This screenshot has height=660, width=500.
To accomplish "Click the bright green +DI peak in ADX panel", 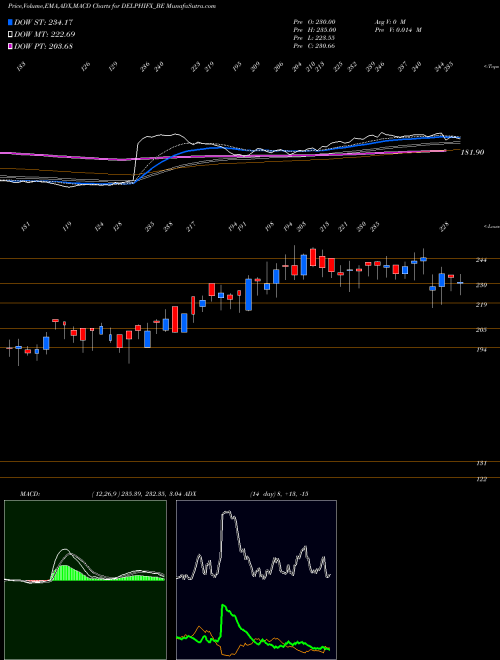I will point(223,607).
